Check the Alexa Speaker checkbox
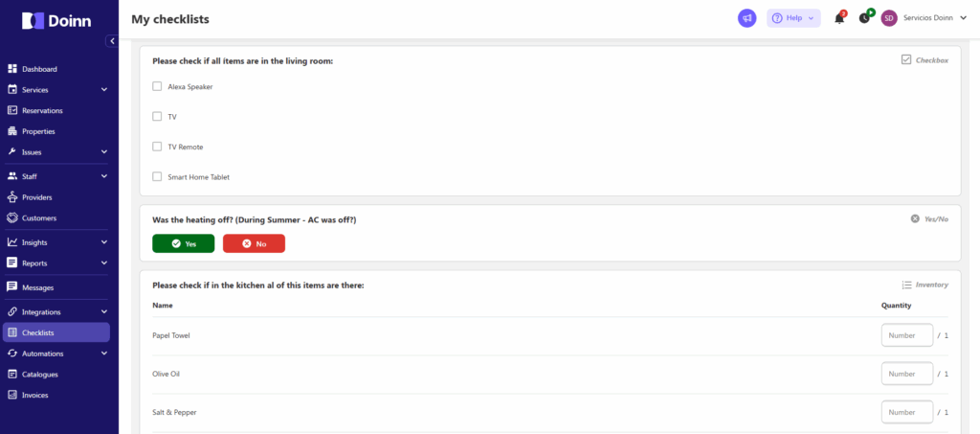 [157, 86]
